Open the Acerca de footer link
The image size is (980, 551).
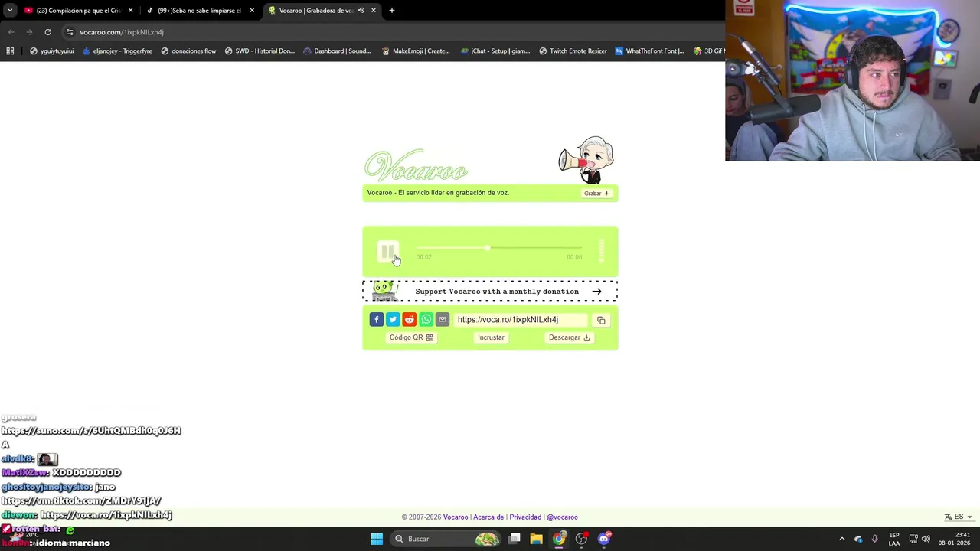pos(488,517)
